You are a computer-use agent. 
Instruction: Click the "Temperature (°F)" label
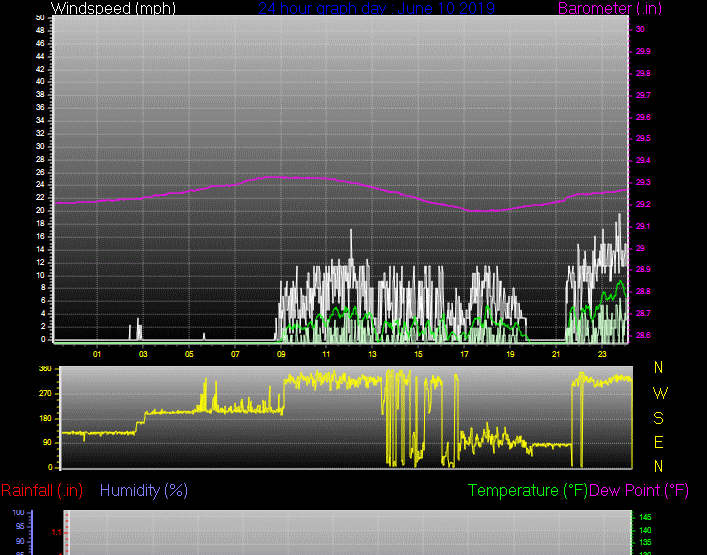528,491
